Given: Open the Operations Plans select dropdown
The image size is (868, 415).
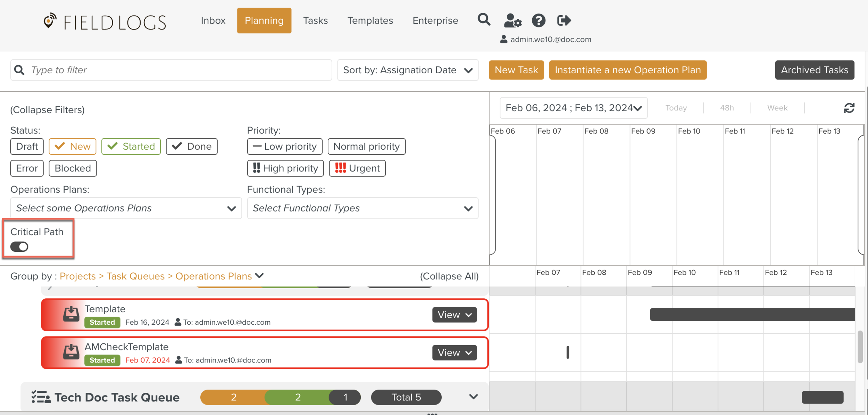Looking at the screenshot, I should (x=126, y=208).
